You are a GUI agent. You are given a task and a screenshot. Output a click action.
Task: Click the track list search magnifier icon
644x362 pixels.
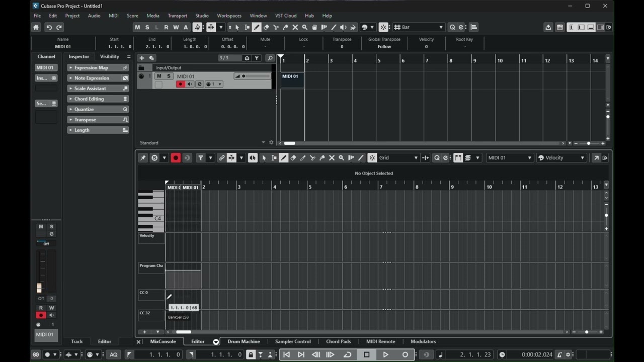tap(270, 58)
